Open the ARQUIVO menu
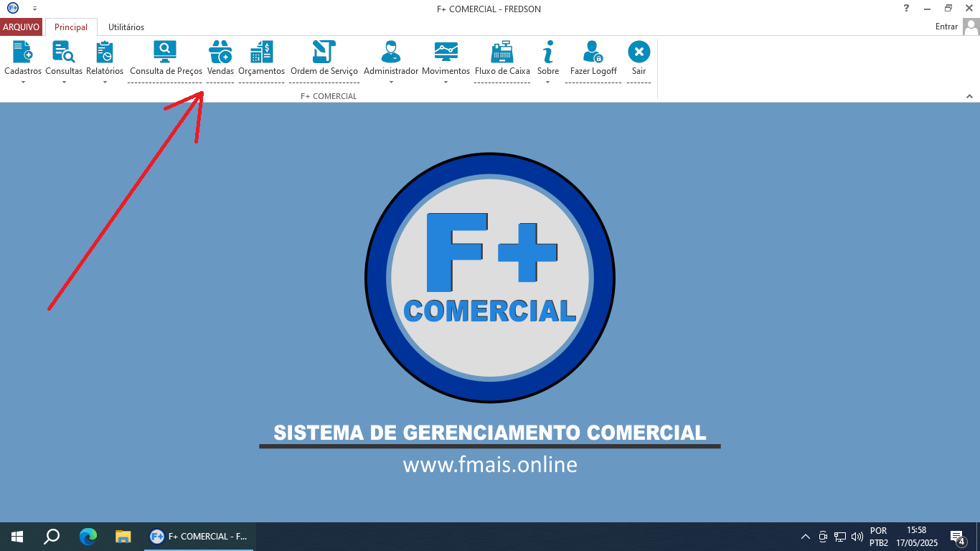This screenshot has width=980, height=551. (x=22, y=27)
